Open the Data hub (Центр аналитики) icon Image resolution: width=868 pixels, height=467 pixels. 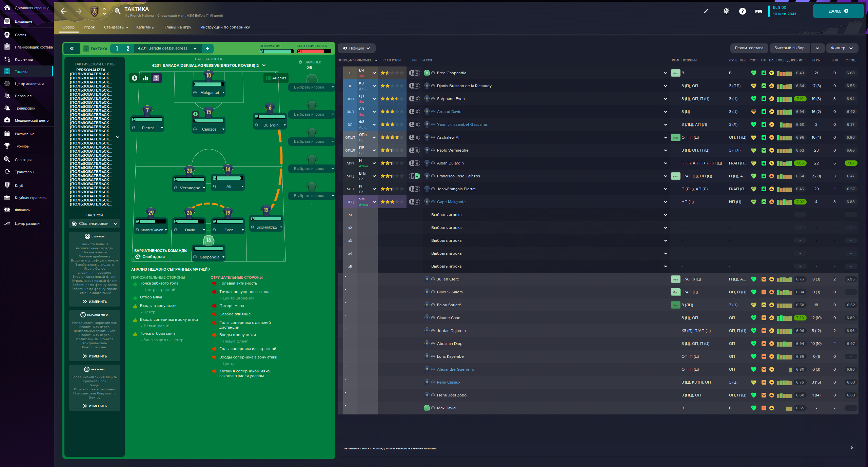(x=7, y=84)
